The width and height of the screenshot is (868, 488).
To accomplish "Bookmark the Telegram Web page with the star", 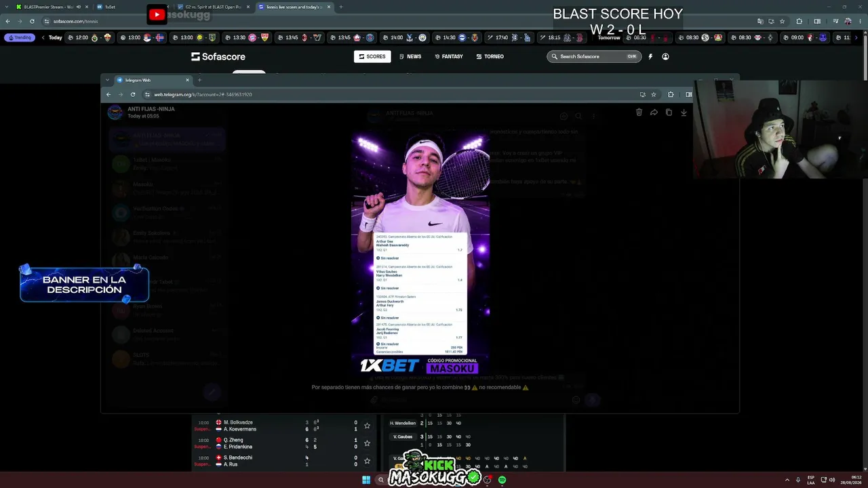I will pyautogui.click(x=654, y=94).
